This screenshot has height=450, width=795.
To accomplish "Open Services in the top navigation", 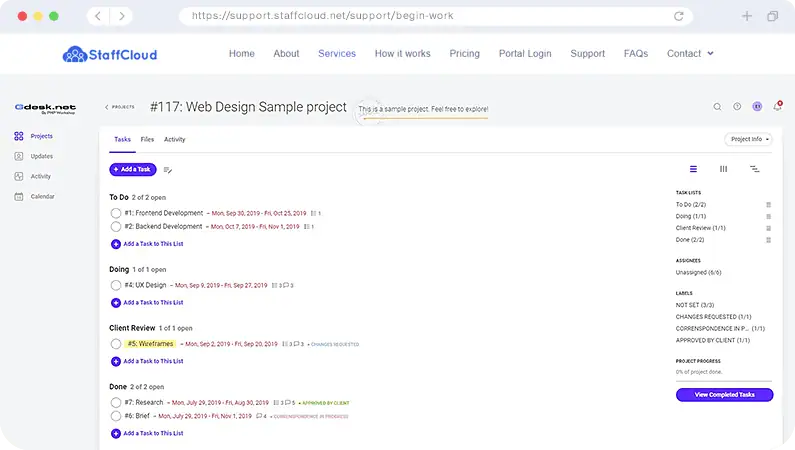I will pyautogui.click(x=337, y=54).
